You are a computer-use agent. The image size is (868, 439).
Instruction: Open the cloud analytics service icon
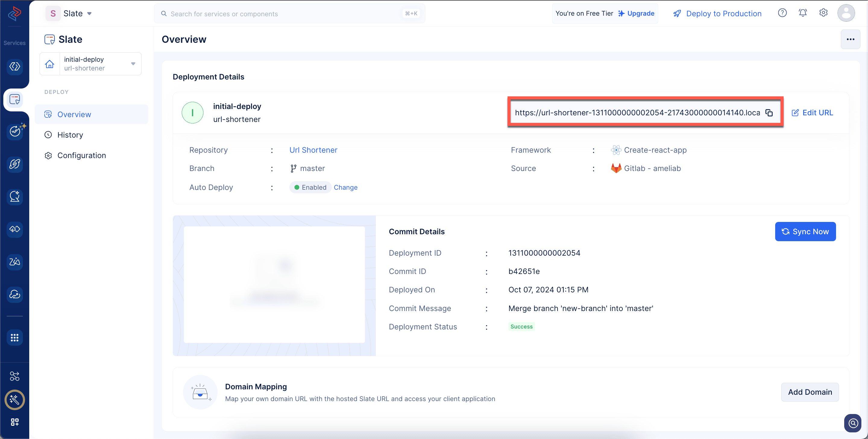point(14,294)
